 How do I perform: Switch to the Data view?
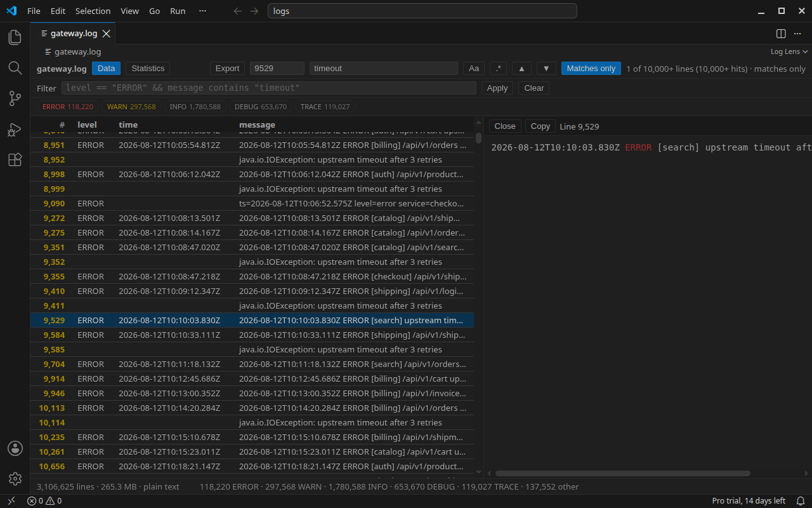pos(107,69)
